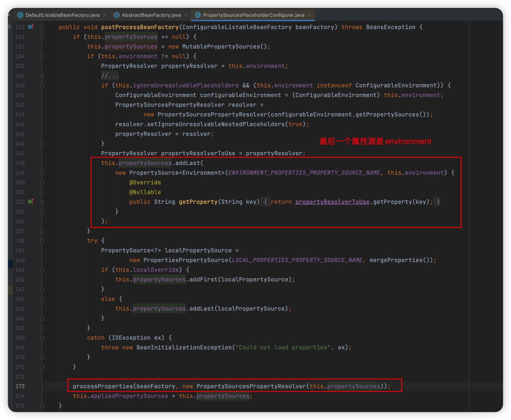Click the ConfigurableListableBeanFactory parameter type
The height and width of the screenshot is (420, 511).
237,27
